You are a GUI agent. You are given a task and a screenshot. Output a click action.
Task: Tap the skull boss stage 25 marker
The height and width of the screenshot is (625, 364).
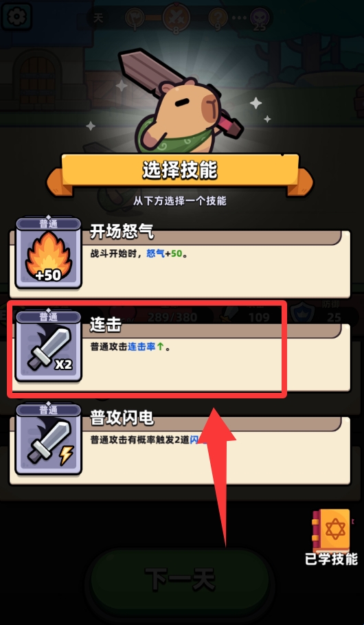tap(259, 18)
